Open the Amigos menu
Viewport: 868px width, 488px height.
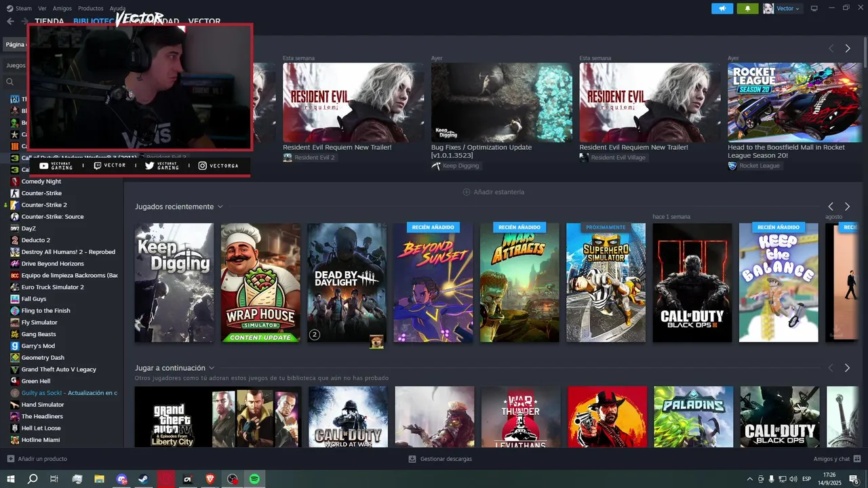(x=62, y=8)
